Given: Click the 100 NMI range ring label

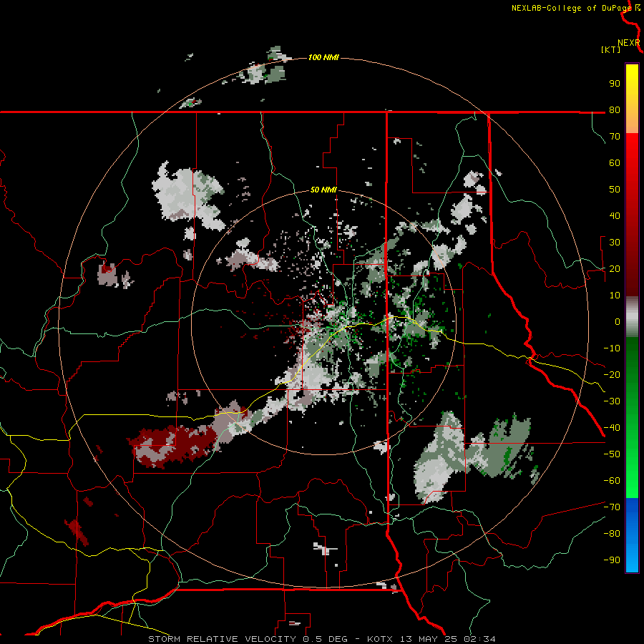Looking at the screenshot, I should [323, 57].
